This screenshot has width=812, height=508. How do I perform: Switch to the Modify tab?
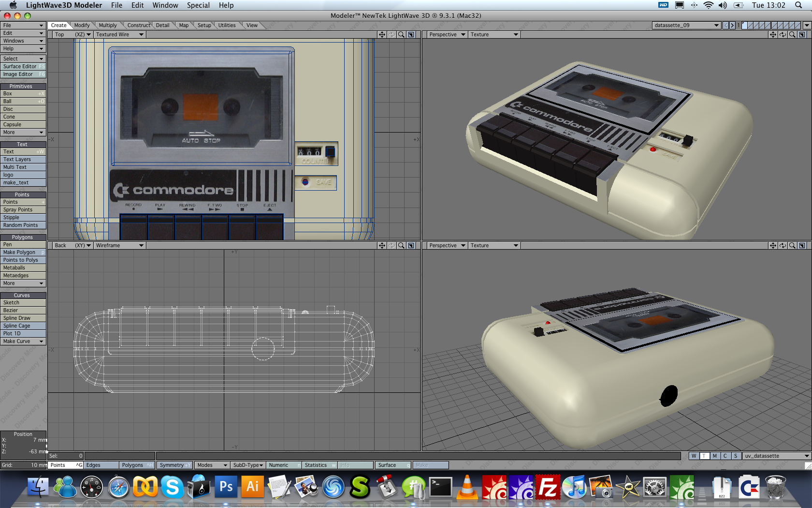point(82,25)
